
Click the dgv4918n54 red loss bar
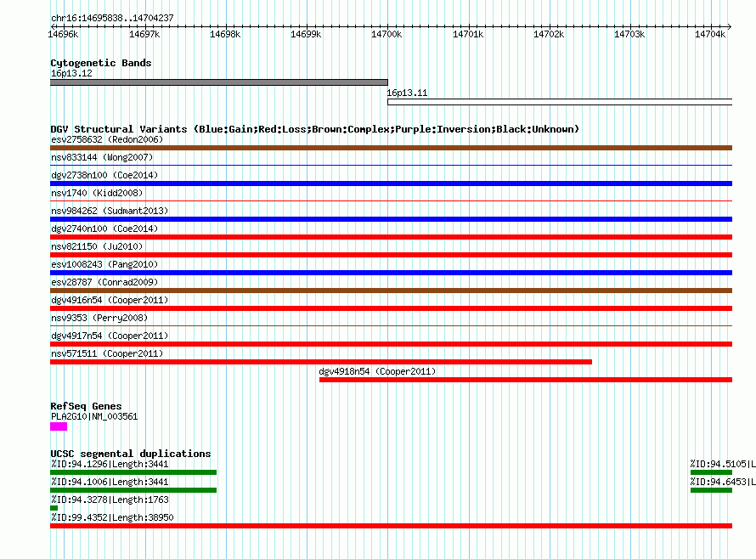point(526,380)
